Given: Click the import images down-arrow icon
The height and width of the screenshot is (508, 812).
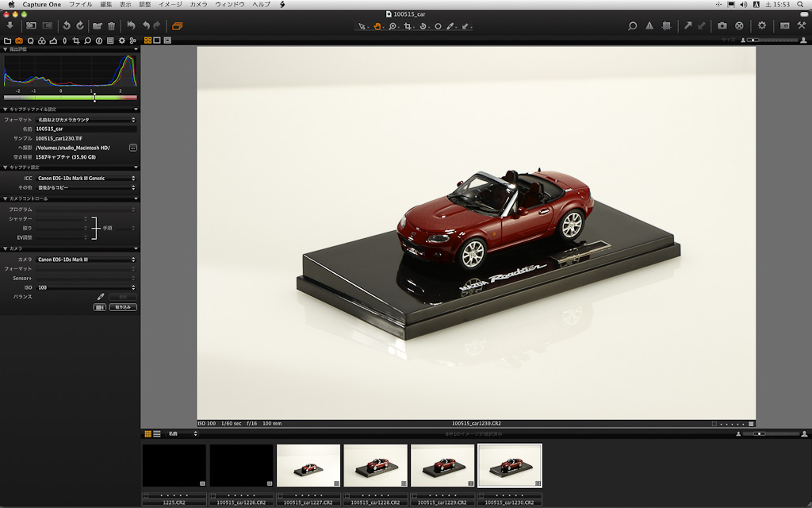Looking at the screenshot, I should [10, 25].
